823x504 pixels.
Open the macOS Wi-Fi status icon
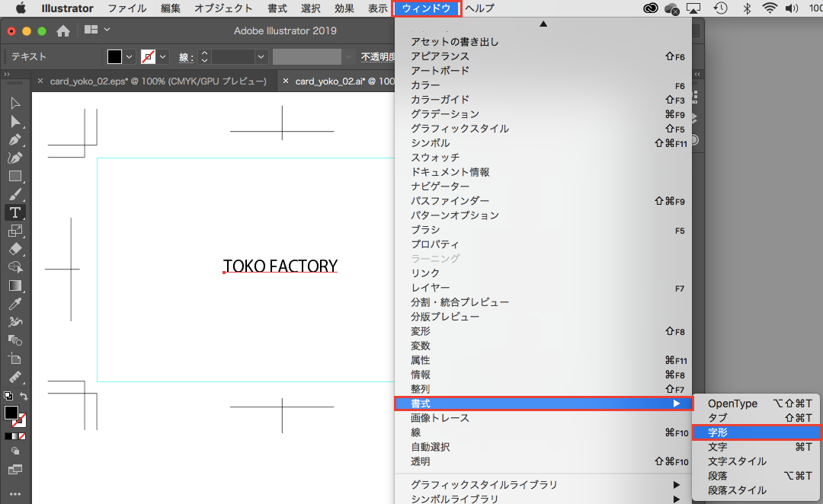(770, 8)
